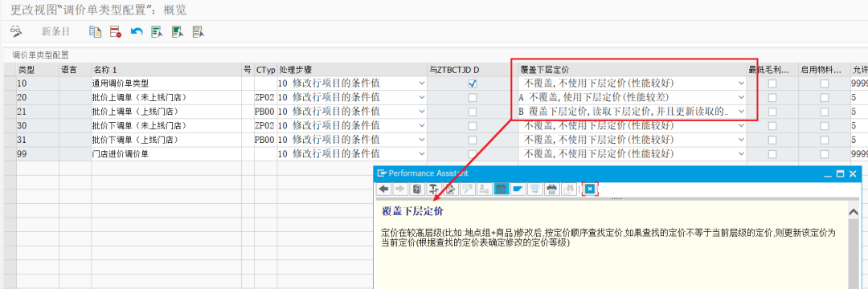This screenshot has height=289, width=868.
Task: Click forward arrow in Performance Assistant
Action: (x=400, y=189)
